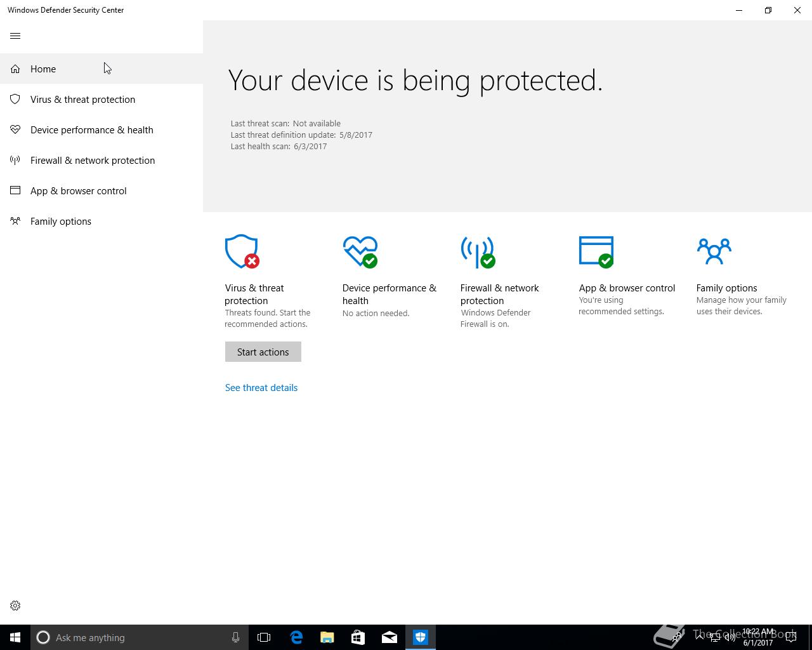The width and height of the screenshot is (812, 650).
Task: Open the Action Center notifications icon
Action: 791,637
